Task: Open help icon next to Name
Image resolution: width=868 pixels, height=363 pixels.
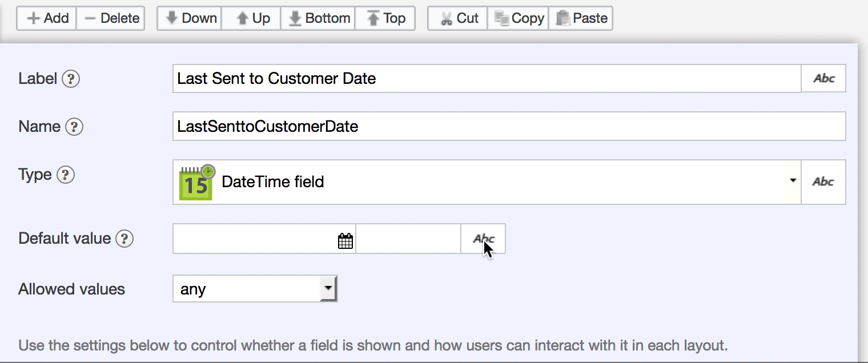Action: (x=74, y=127)
